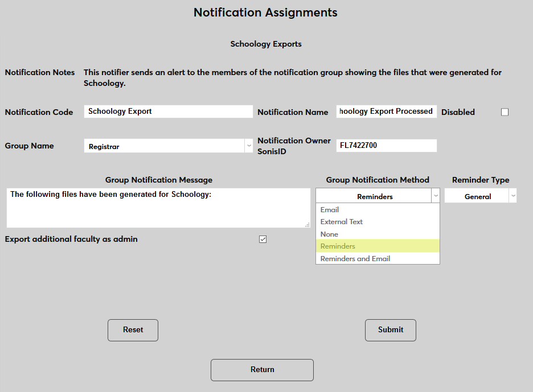Click the Notification Code input field
The width and height of the screenshot is (533, 392).
tap(168, 112)
